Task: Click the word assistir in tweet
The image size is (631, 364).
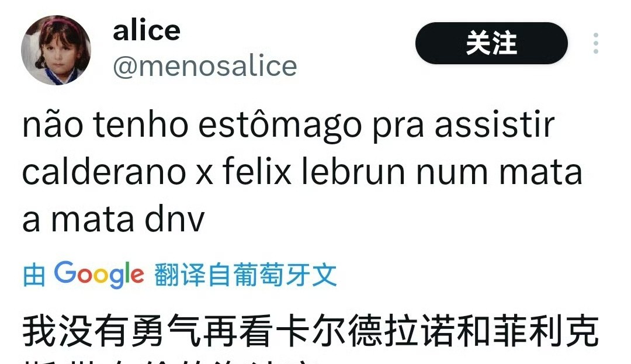Action: click(495, 124)
